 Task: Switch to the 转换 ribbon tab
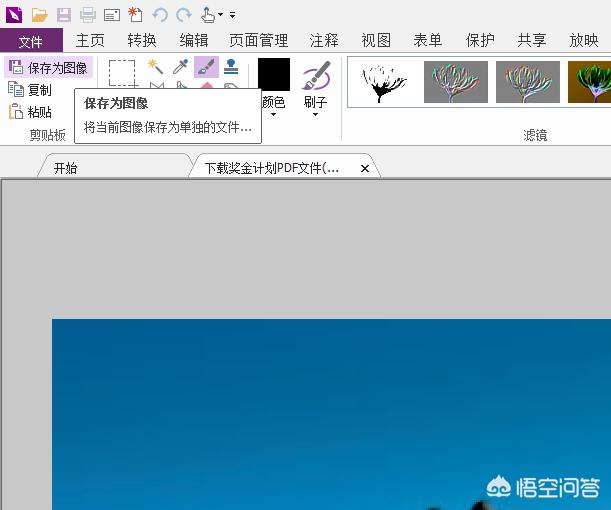tap(142, 41)
